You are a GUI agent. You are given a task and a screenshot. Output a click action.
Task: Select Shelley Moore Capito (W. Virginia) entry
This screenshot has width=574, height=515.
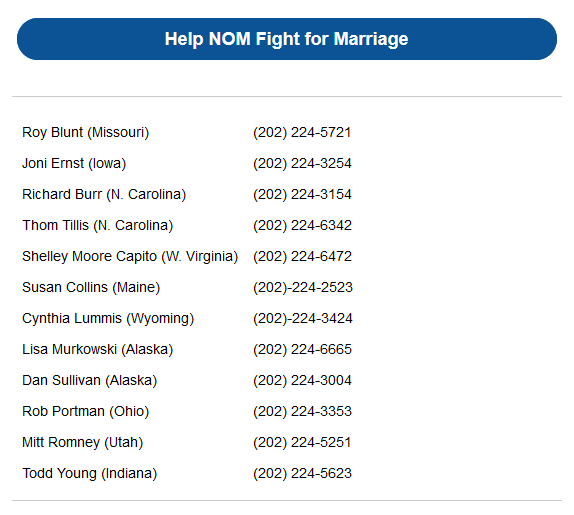(x=130, y=256)
